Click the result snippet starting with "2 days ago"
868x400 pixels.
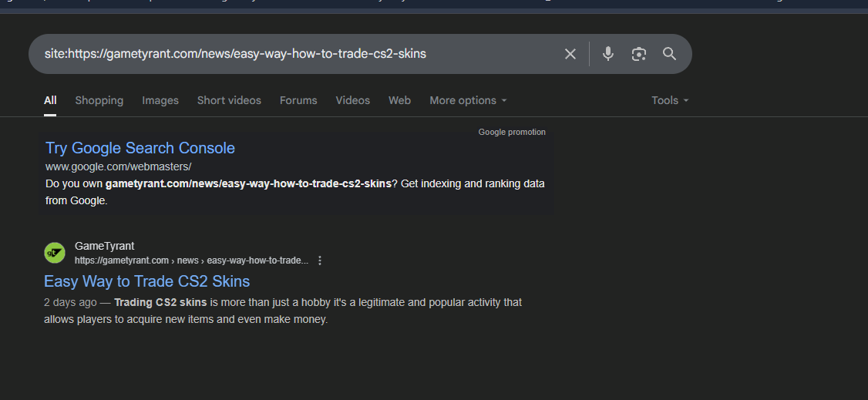[x=283, y=311]
